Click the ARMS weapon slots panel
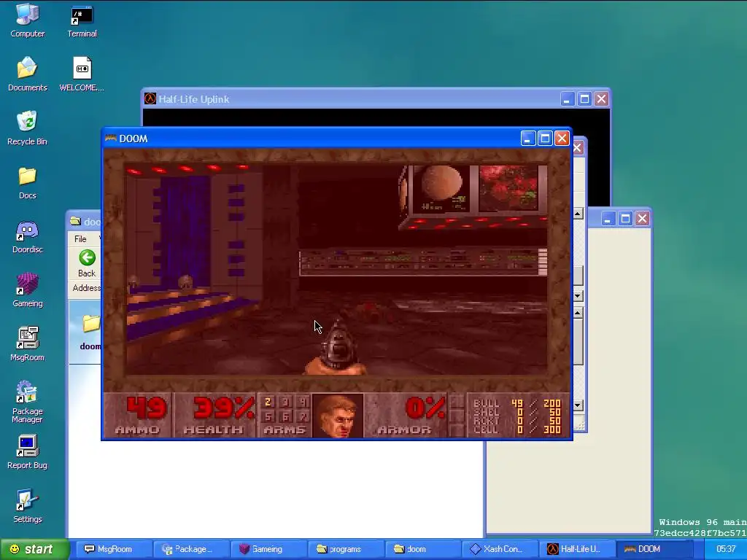 point(285,415)
